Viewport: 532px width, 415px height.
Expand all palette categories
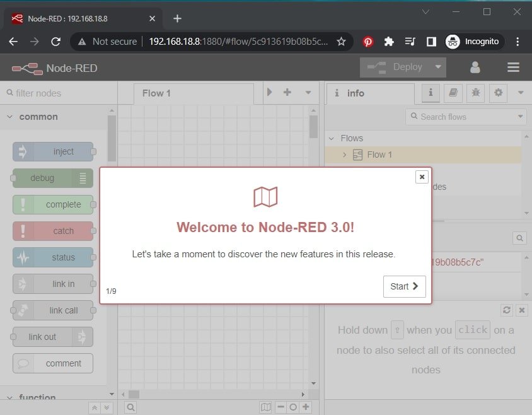pos(107,407)
